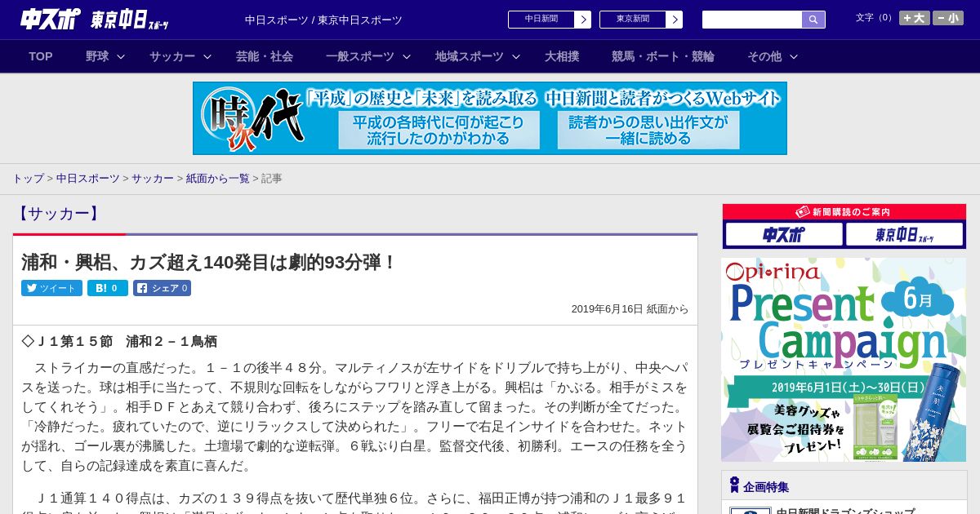
Task: Go to 中日新聞 site button
Action: click(x=541, y=20)
